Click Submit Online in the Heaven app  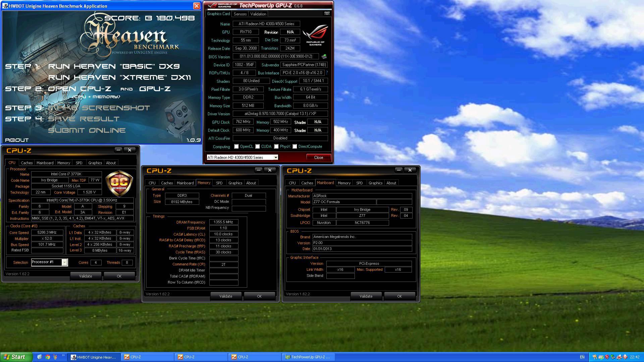(87, 130)
